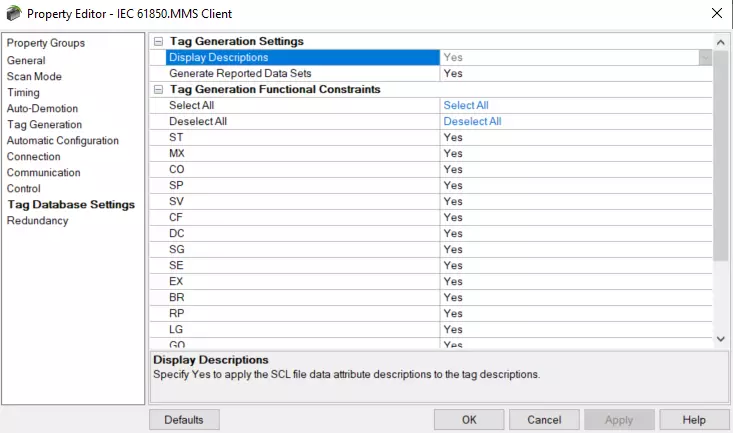Select the RP row label

coord(177,313)
